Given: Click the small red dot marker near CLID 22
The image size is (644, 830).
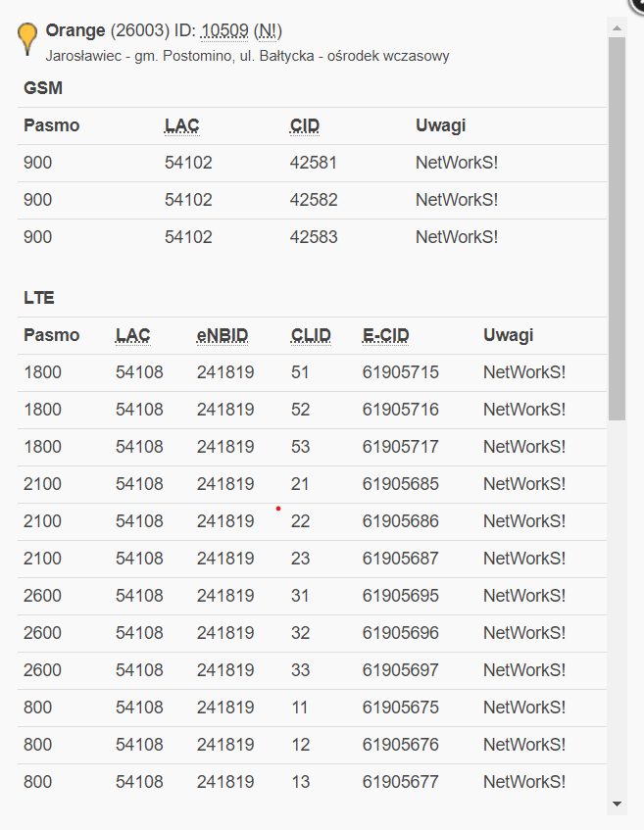Looking at the screenshot, I should [278, 508].
